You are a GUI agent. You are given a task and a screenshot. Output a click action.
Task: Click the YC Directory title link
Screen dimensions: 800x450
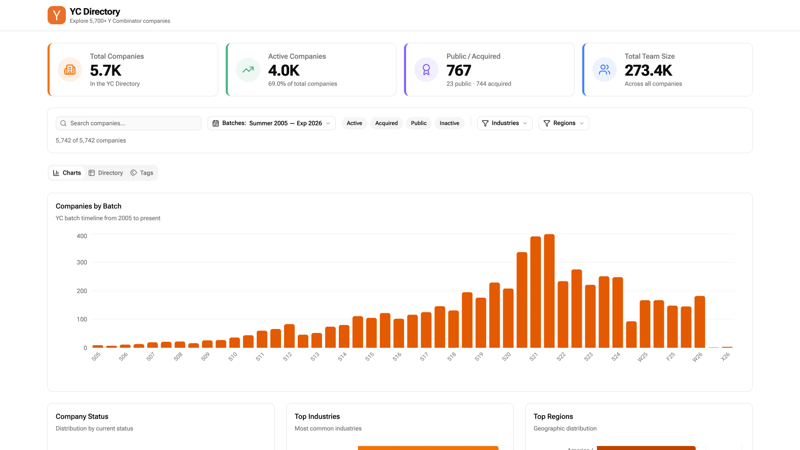click(x=95, y=11)
